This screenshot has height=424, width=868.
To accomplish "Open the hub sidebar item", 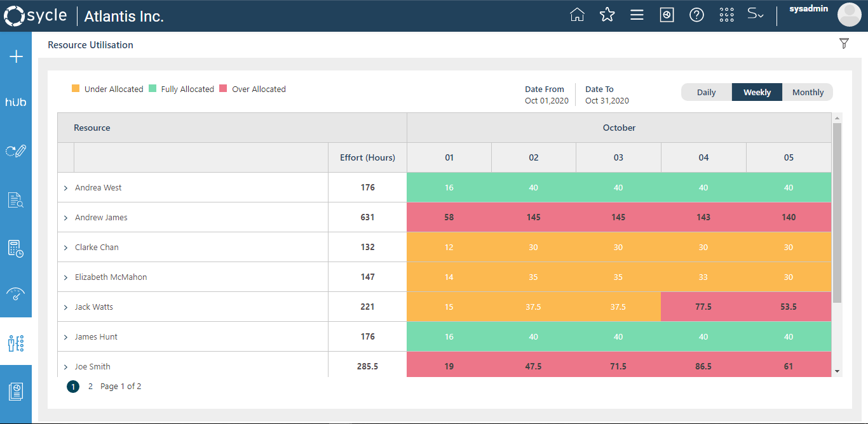I will click(16, 102).
